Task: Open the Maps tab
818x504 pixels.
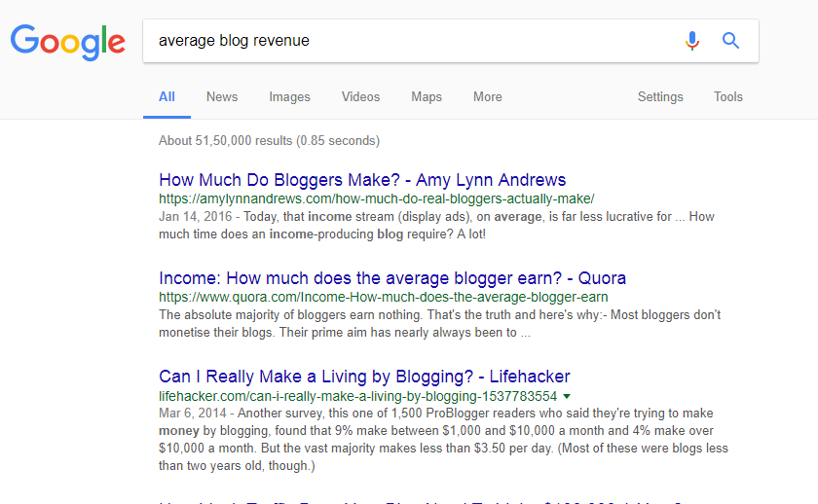Action: (427, 97)
